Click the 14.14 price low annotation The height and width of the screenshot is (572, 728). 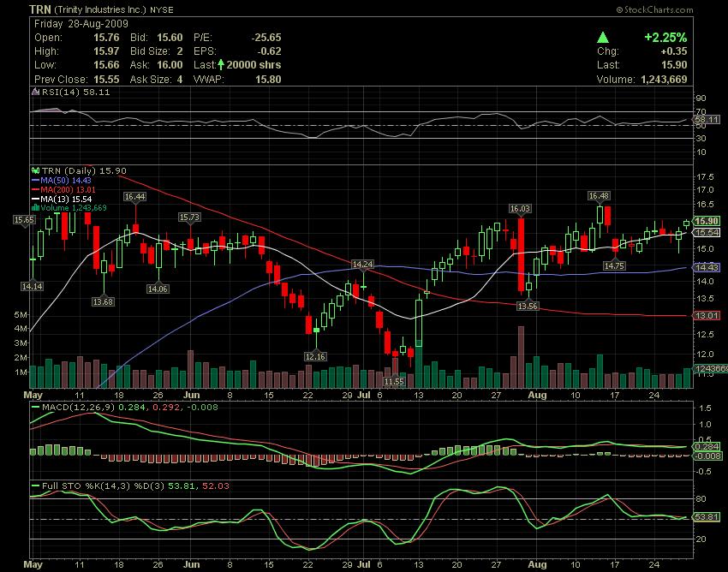(32, 287)
